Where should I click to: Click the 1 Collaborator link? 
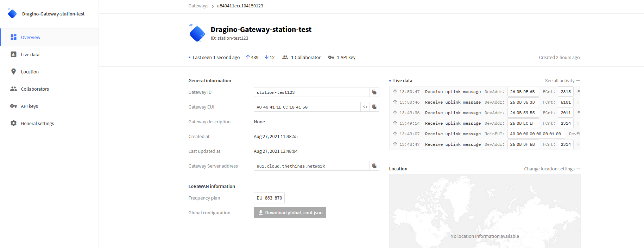pos(305,57)
